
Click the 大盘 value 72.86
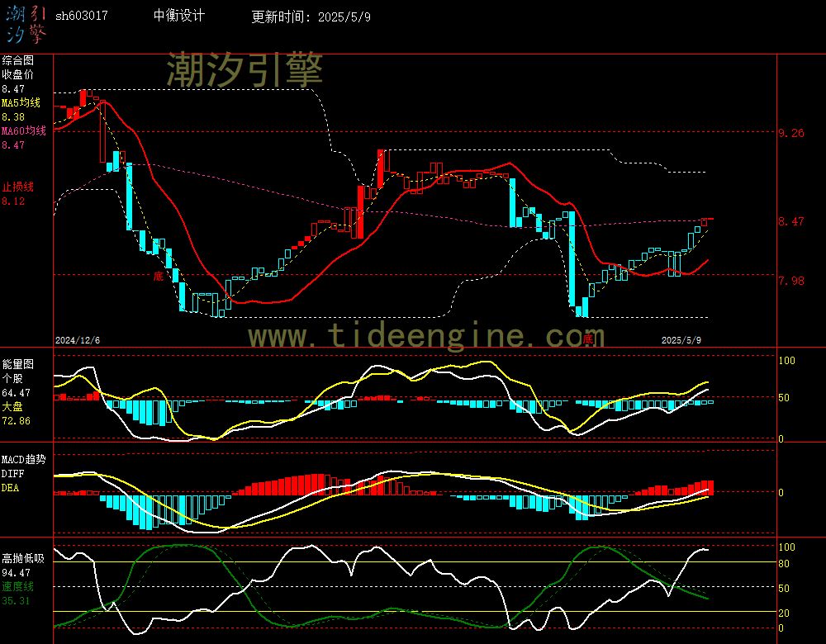16,421
